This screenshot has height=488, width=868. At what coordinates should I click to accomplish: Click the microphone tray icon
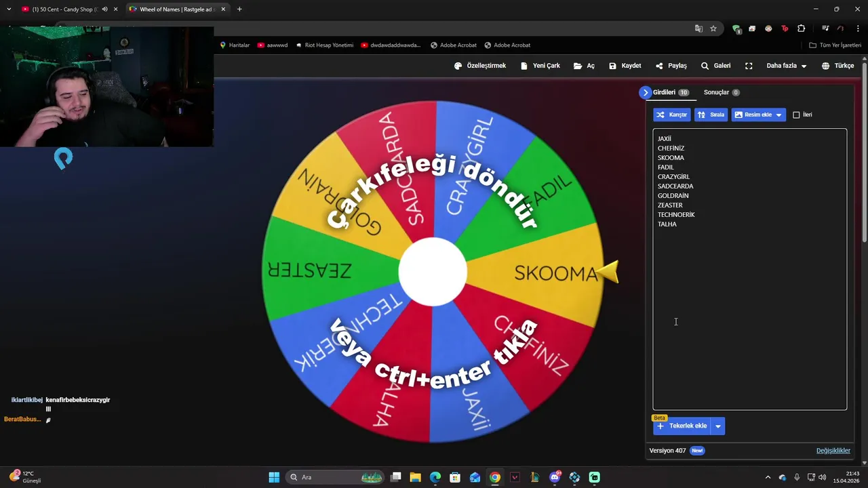[797, 477]
